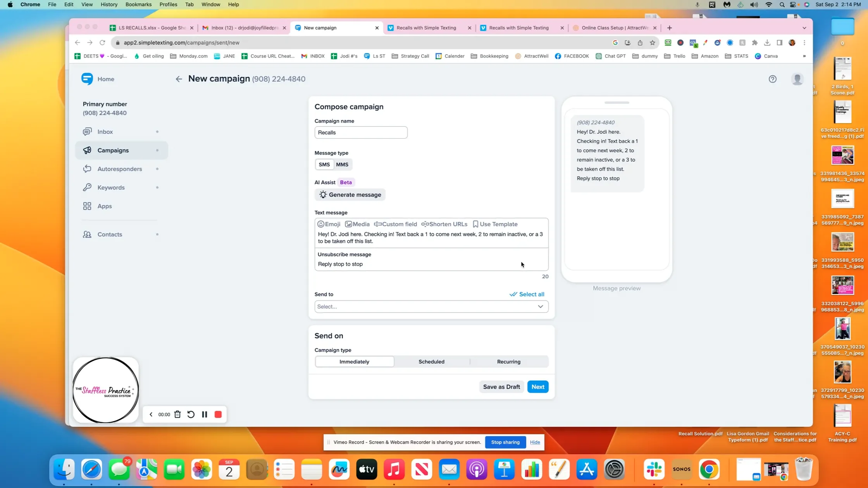This screenshot has width=868, height=488.
Task: Switch to LS RECALLS.xlsx tab
Action: click(x=152, y=28)
